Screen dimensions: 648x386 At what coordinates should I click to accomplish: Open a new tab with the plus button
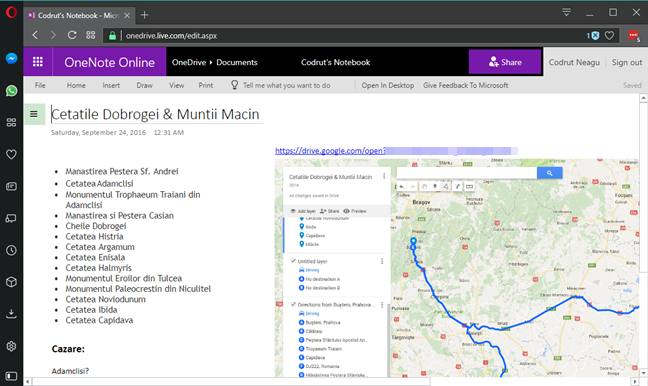[x=144, y=15]
